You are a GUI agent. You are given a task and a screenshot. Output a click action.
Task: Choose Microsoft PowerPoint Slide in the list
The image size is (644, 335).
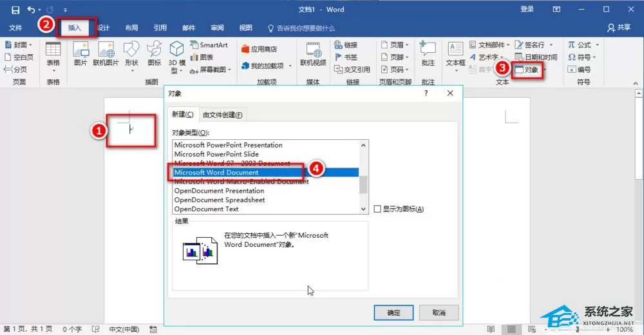[216, 154]
